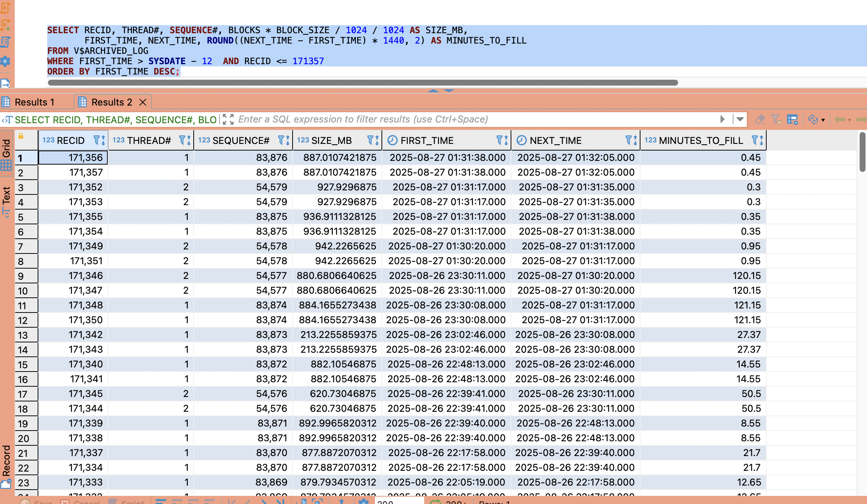Click the Custom filters configuration icon
Image resolution: width=867 pixels, height=504 pixels.
coord(792,120)
